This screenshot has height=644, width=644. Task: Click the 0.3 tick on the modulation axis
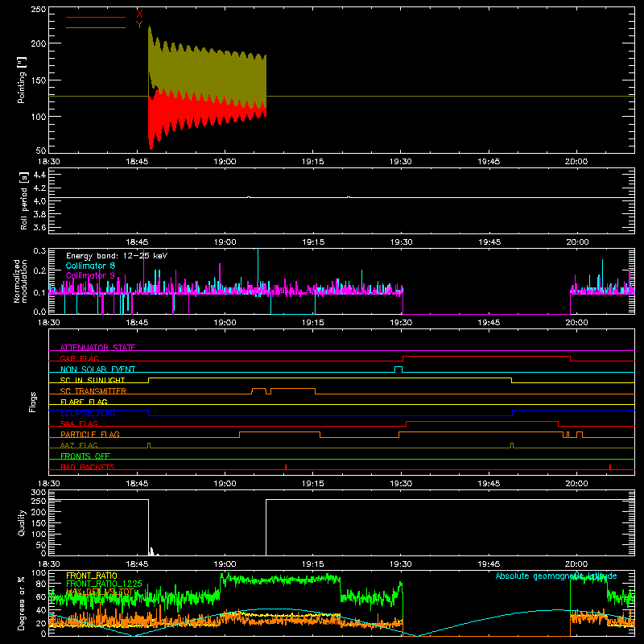tap(39, 250)
